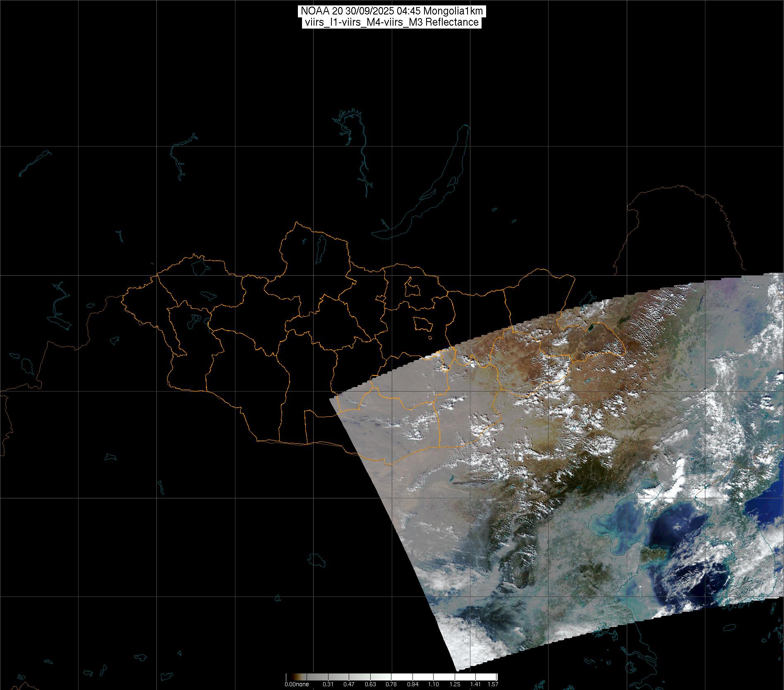
Task: Click the 1.25 tick label on the colorbar
Action: (x=454, y=684)
